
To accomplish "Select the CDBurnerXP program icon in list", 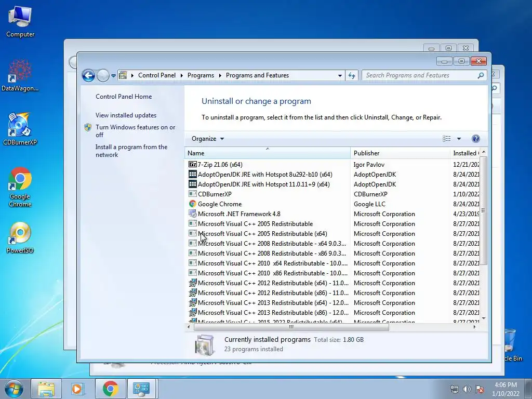I will 192,194.
